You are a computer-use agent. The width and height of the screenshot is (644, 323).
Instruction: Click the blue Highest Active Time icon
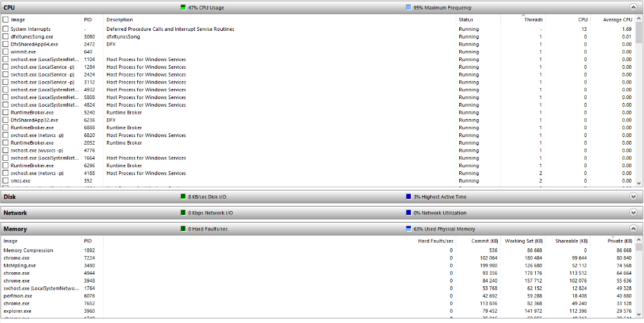408,197
